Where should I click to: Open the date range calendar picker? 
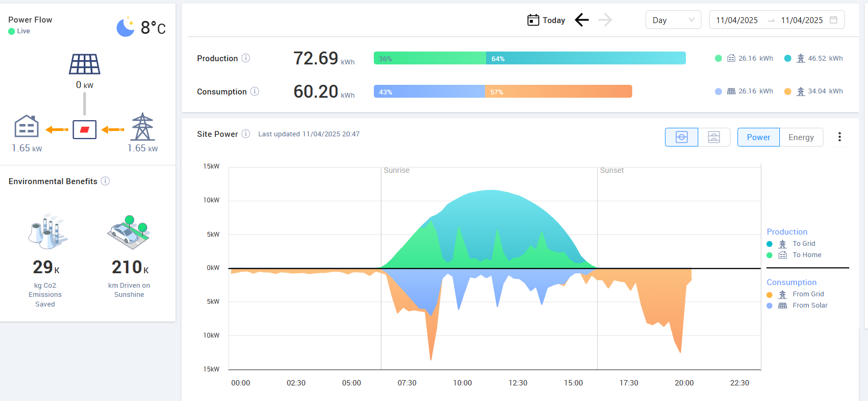(833, 20)
